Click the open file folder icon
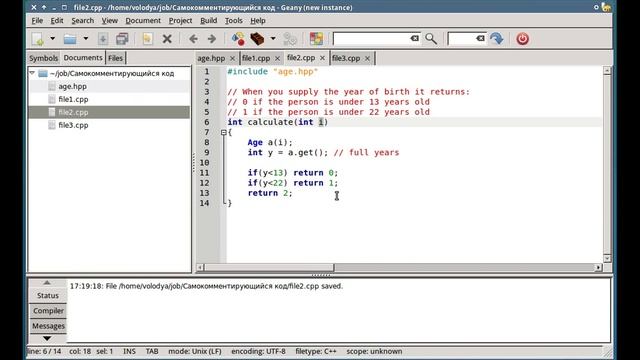Viewport: 640px width, 360px height. click(70, 39)
